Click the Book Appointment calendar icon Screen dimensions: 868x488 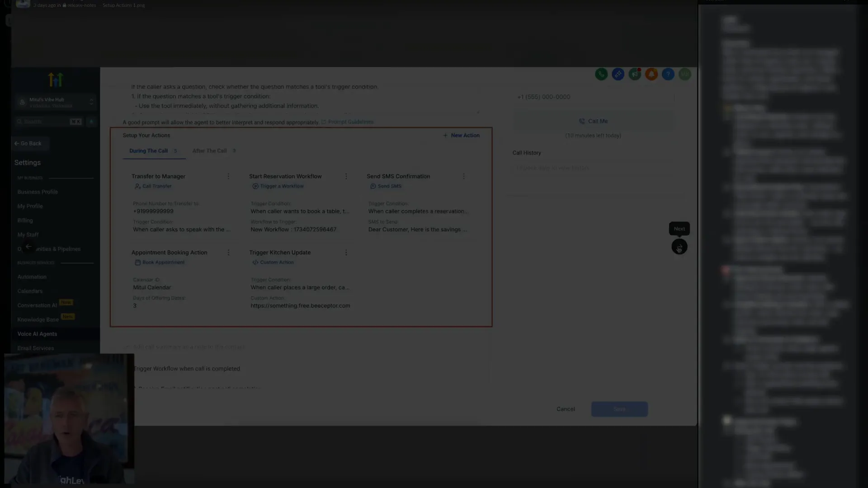(x=137, y=263)
